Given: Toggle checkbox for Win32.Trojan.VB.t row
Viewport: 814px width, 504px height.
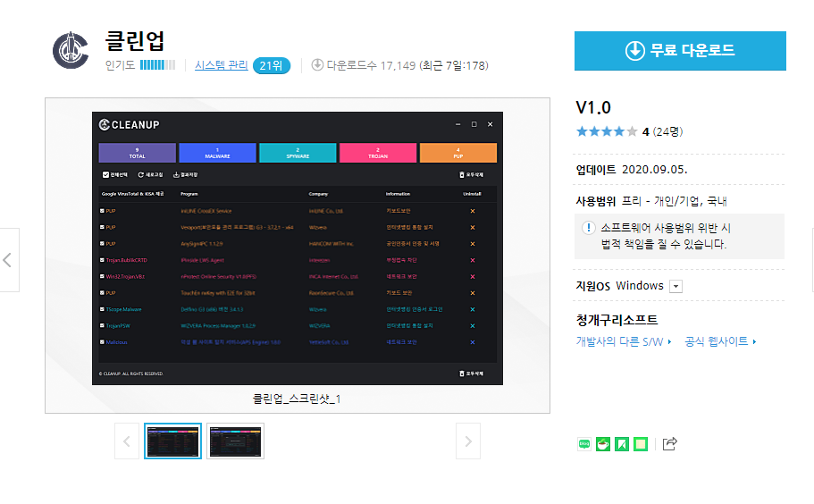Looking at the screenshot, I should tap(102, 277).
